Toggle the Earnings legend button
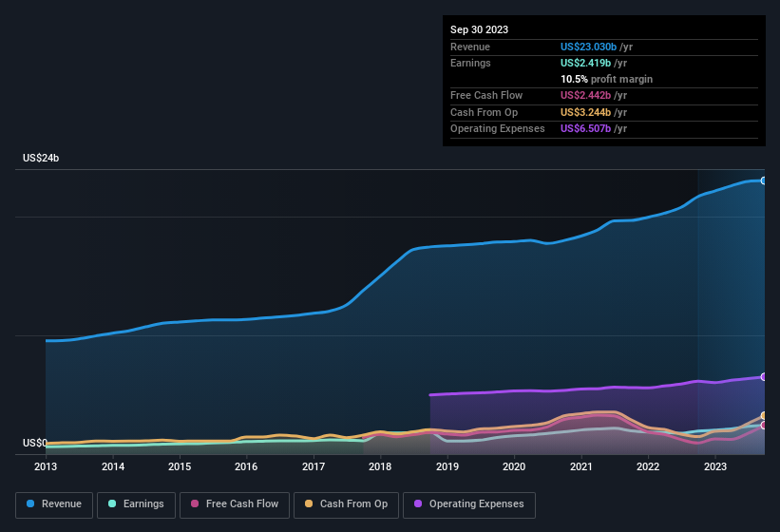Screen dimensions: 780x532 click(136, 504)
